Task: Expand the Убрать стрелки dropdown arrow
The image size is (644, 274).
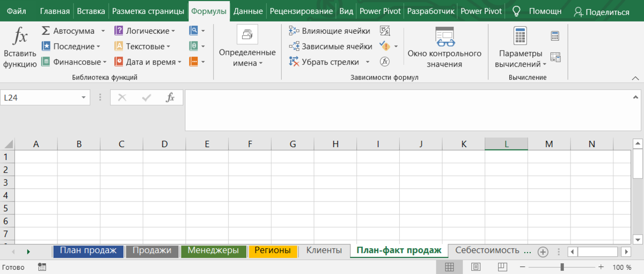Action: (x=368, y=62)
